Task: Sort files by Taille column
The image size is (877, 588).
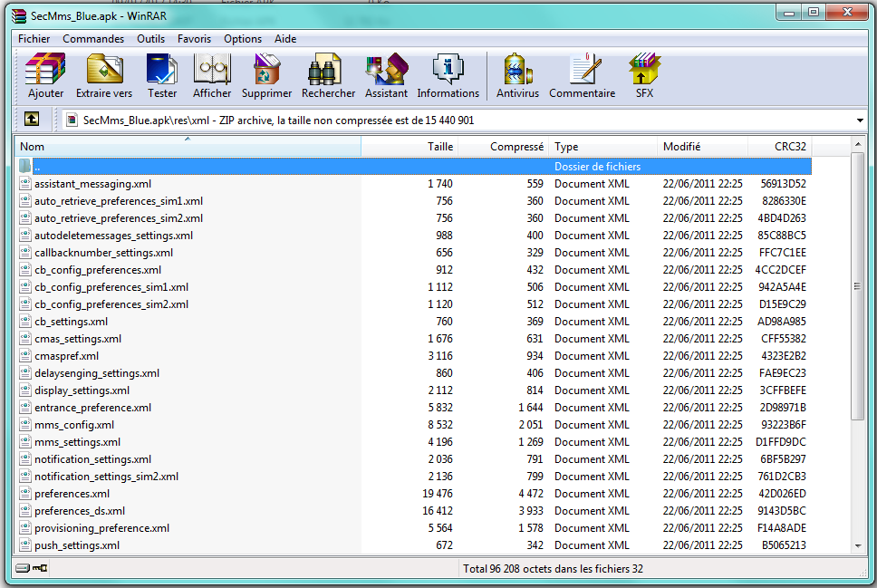Action: coord(410,147)
